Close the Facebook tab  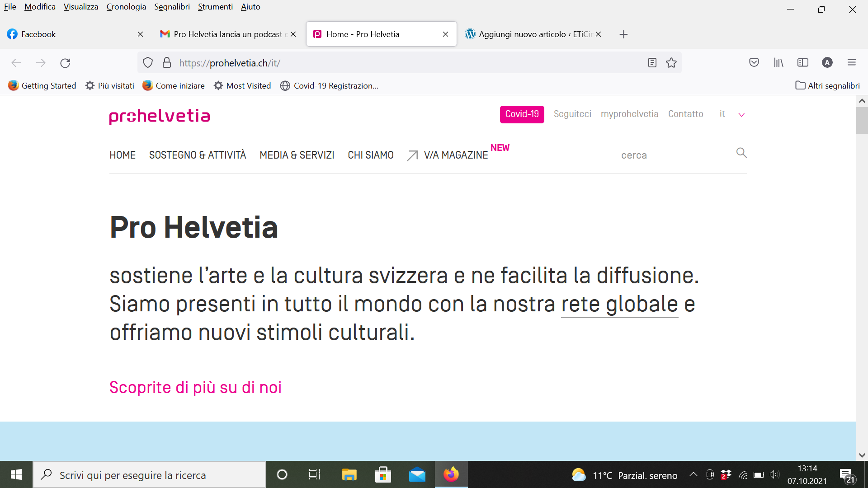140,34
